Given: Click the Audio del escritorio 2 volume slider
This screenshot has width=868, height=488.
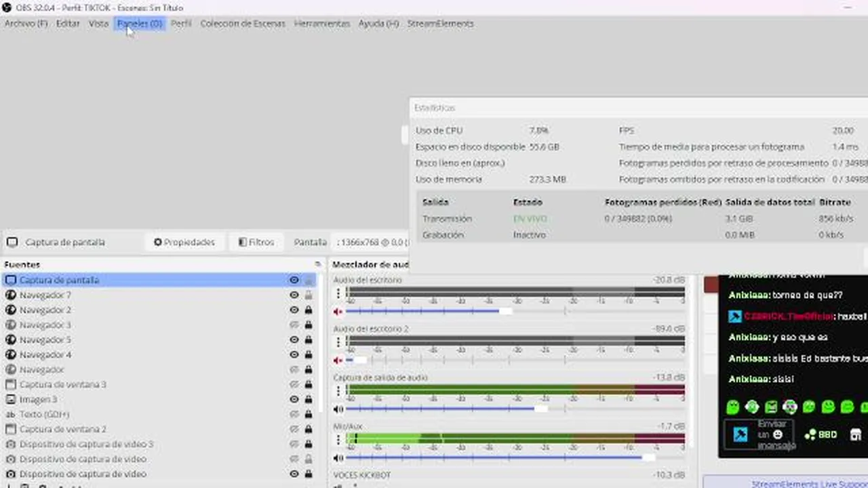Looking at the screenshot, I should click(x=515, y=360).
